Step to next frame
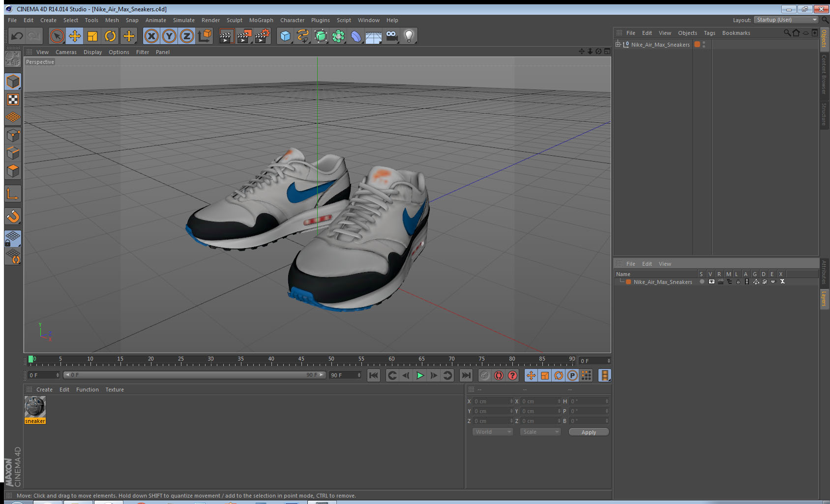The height and width of the screenshot is (504, 830). (x=434, y=375)
